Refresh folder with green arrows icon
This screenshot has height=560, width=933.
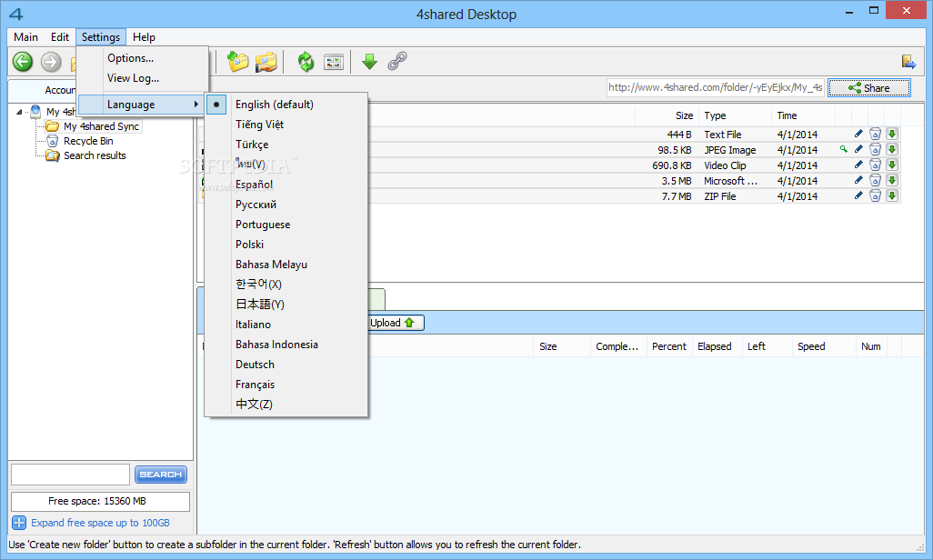[x=306, y=61]
